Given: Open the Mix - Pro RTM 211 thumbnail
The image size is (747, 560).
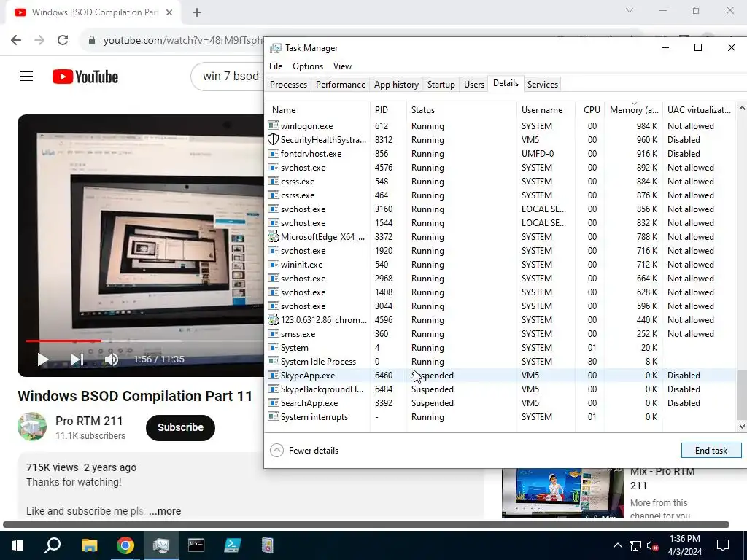Looking at the screenshot, I should (x=562, y=494).
